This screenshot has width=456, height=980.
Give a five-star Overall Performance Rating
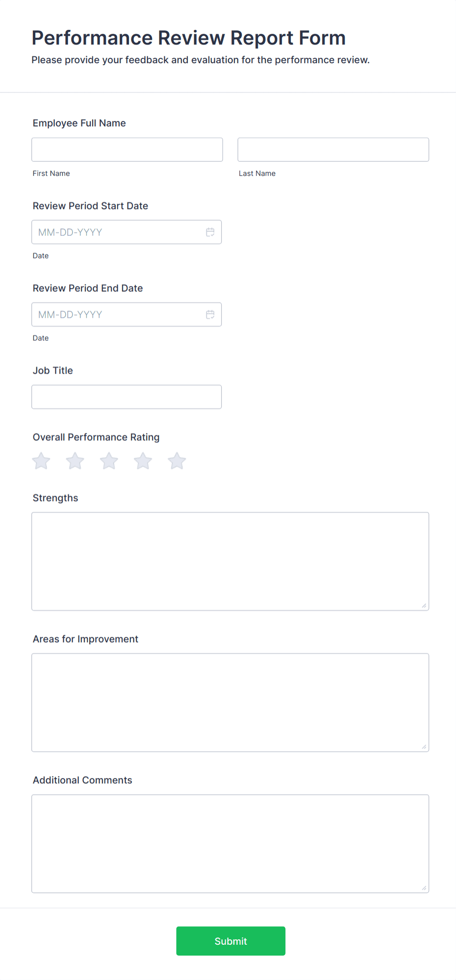coord(177,460)
